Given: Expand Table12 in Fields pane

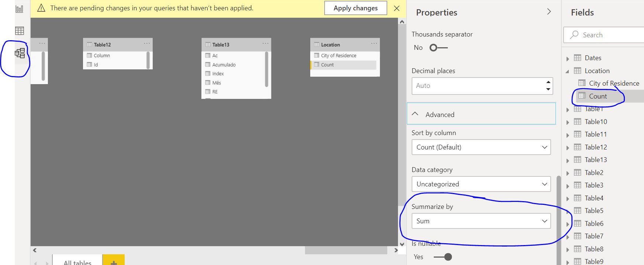Looking at the screenshot, I should point(568,148).
